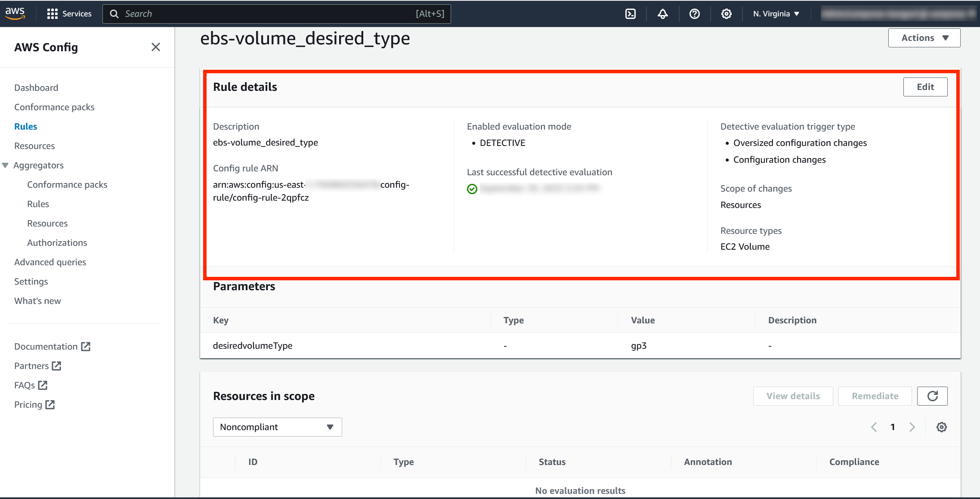980x499 pixels.
Task: Click the AWS logo to go home
Action: click(x=15, y=13)
